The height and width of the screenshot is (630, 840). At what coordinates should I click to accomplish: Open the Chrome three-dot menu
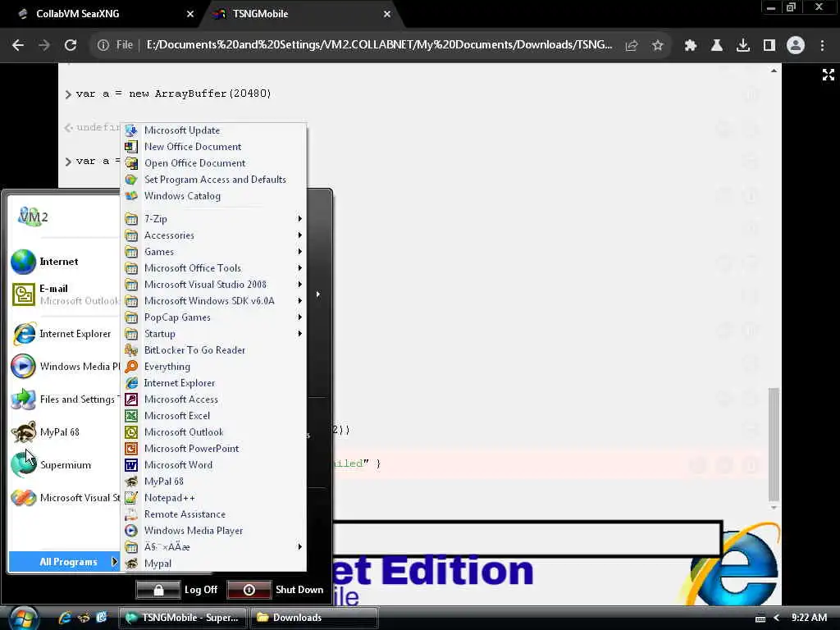tap(822, 46)
